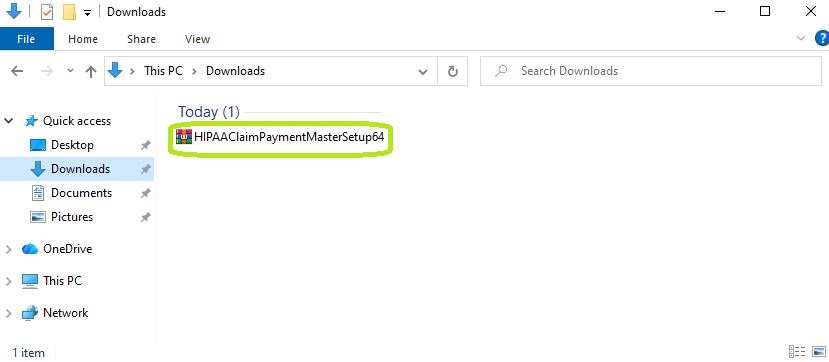
Task: Click the Properties quick access toolbar icon
Action: (x=47, y=12)
